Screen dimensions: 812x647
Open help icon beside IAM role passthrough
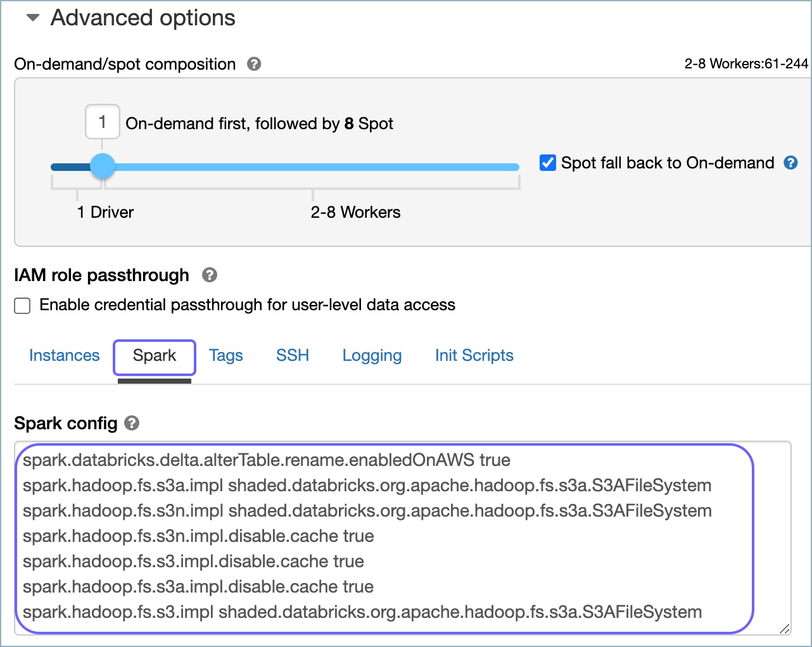click(x=210, y=275)
